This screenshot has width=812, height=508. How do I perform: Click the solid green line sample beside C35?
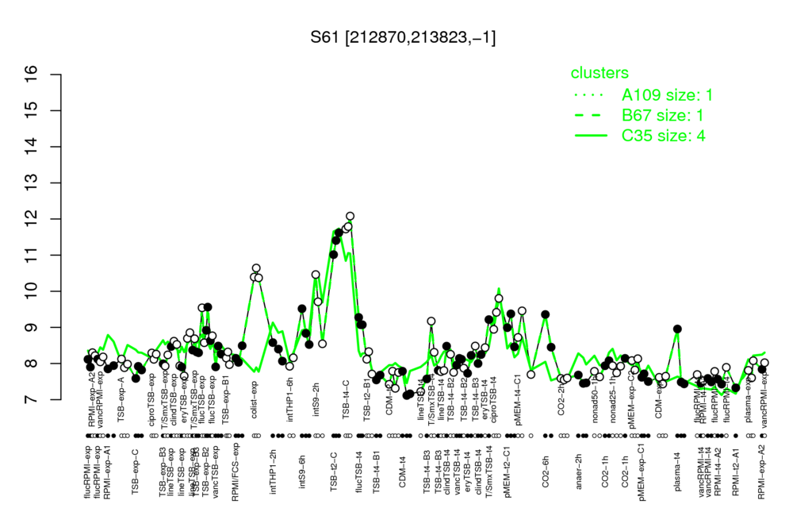point(591,136)
